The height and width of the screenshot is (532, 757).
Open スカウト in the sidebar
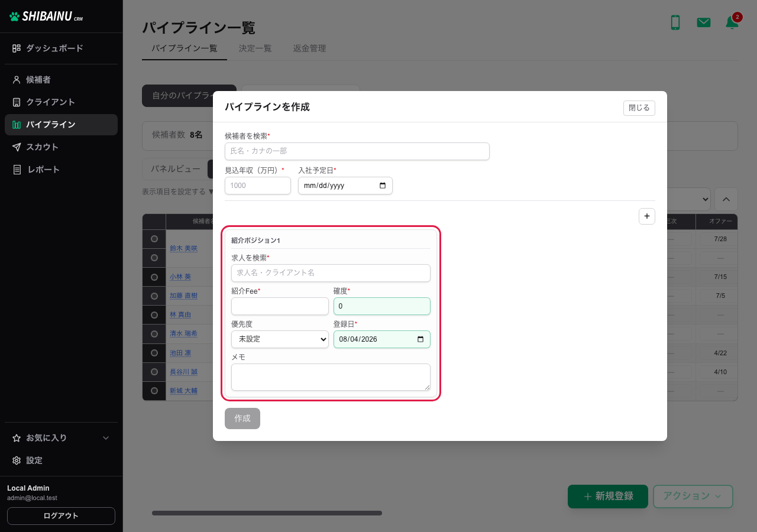[x=61, y=147]
